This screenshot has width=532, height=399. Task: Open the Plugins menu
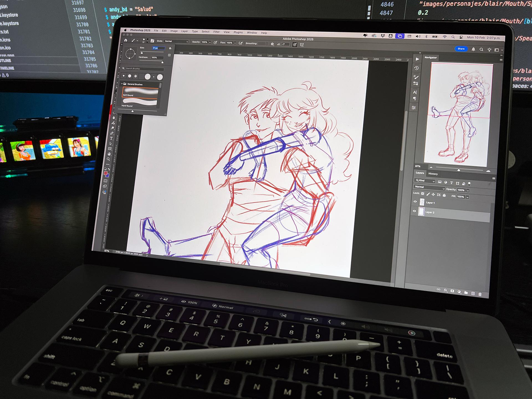click(x=238, y=32)
